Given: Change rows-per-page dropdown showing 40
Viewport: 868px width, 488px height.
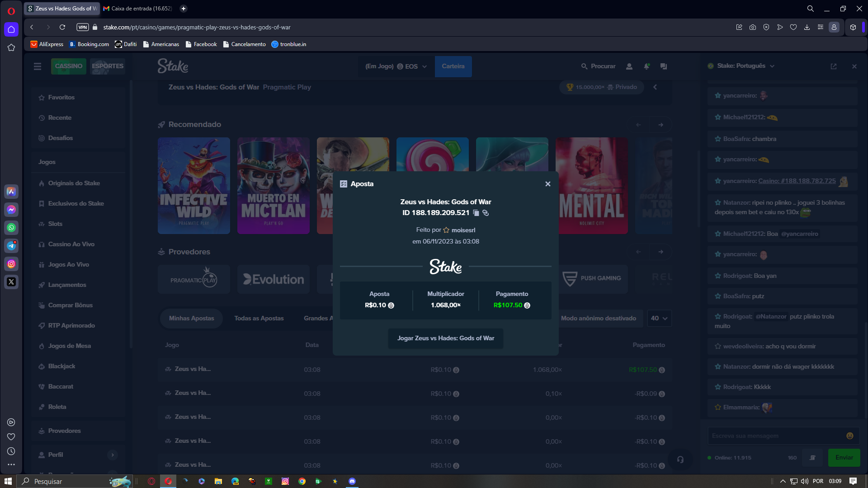Looking at the screenshot, I should click(x=659, y=319).
